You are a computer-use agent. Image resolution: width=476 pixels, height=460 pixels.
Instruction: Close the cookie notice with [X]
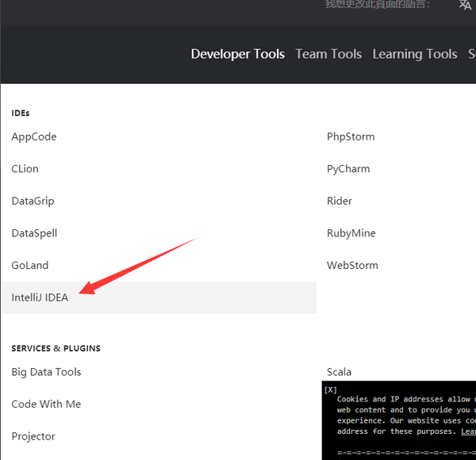point(331,389)
